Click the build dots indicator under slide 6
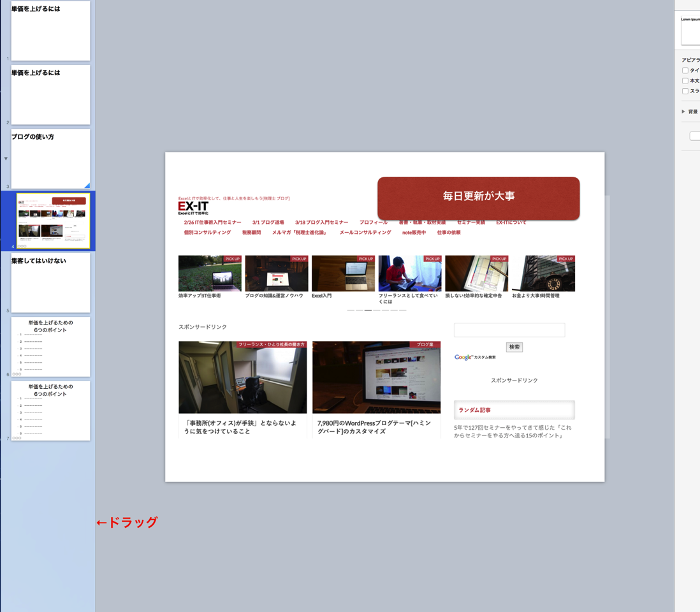The width and height of the screenshot is (700, 612). 17,374
